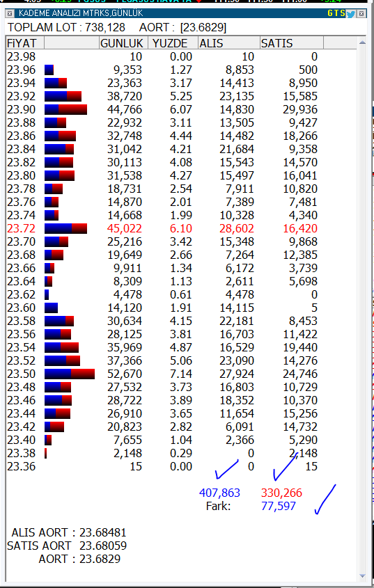This screenshot has height=588, width=374.
Task: Click the G letter in title bar
Action: tap(330, 13)
